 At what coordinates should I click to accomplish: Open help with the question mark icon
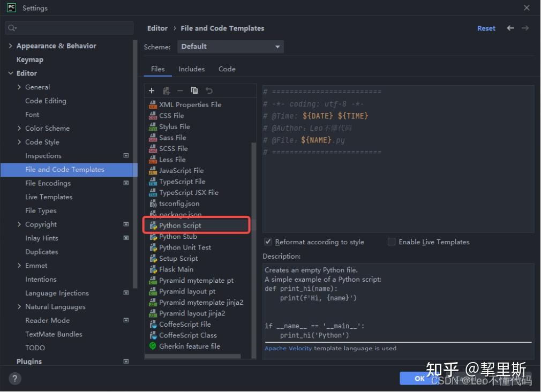point(14,379)
